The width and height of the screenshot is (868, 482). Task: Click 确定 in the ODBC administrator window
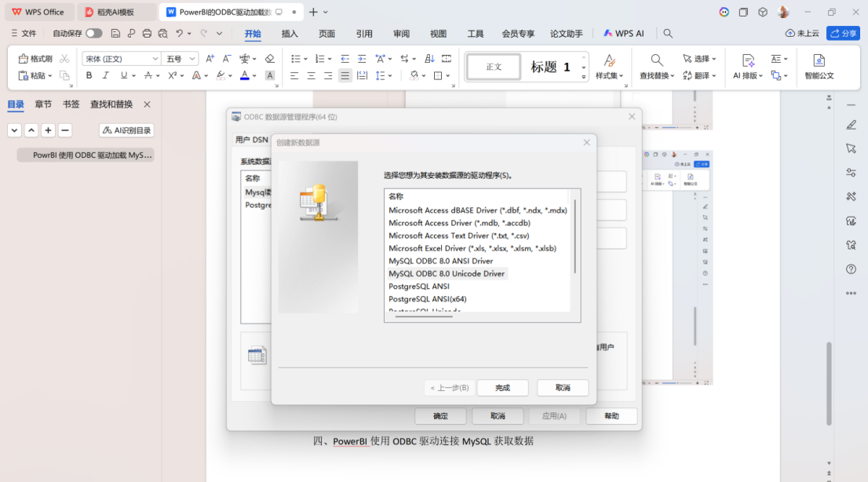440,416
